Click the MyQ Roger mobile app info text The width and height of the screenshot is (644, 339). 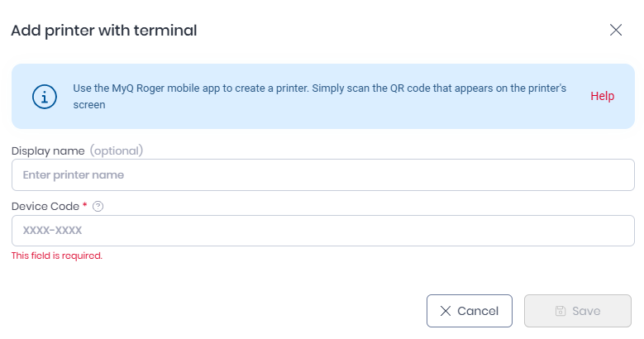pos(320,97)
